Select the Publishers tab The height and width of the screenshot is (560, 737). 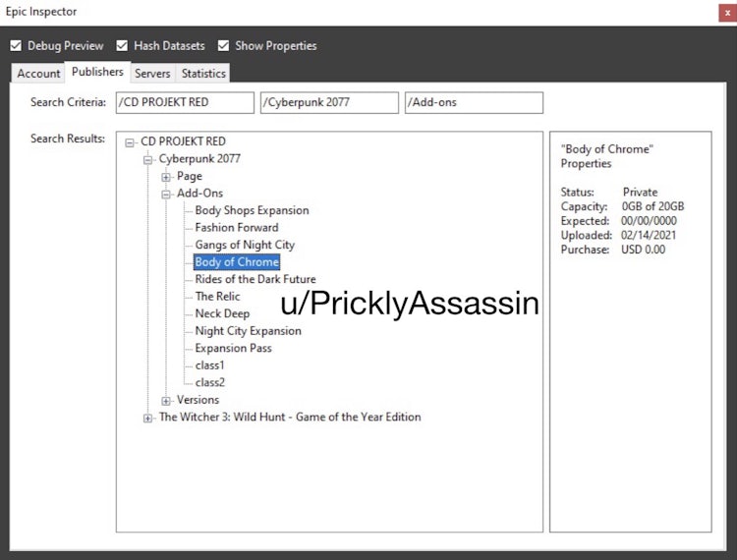pyautogui.click(x=97, y=72)
